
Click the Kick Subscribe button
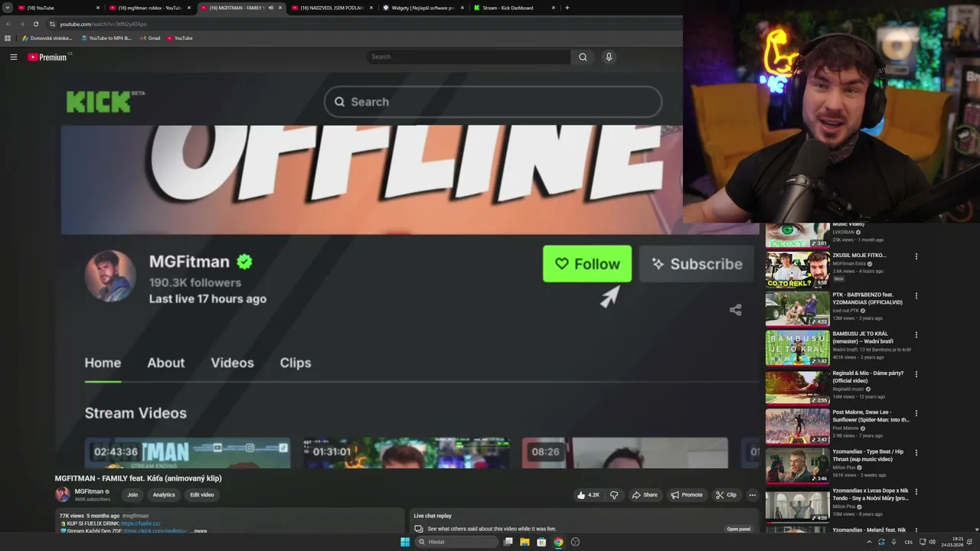coord(697,264)
